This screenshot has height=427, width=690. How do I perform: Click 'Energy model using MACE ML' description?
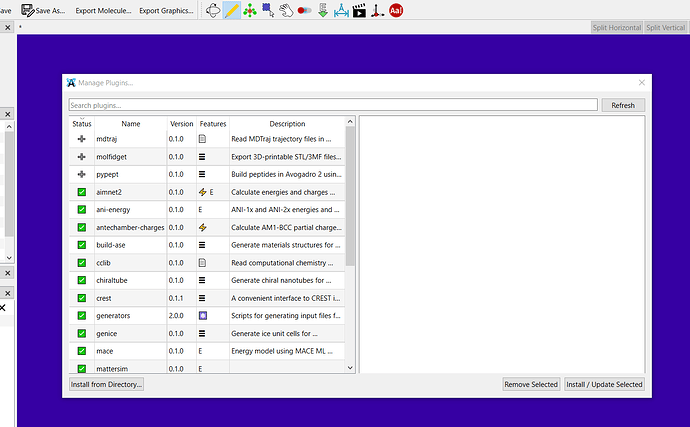coord(282,351)
